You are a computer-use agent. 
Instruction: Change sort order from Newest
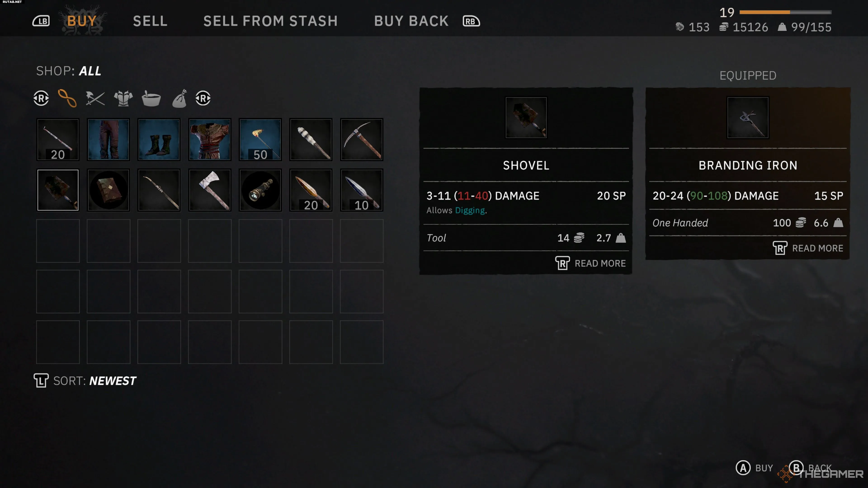coord(85,381)
